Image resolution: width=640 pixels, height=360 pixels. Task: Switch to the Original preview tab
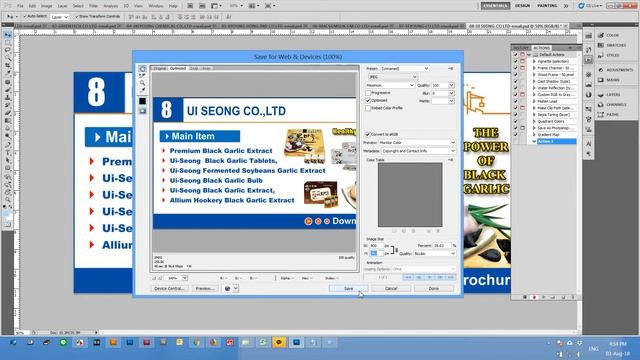[160, 69]
